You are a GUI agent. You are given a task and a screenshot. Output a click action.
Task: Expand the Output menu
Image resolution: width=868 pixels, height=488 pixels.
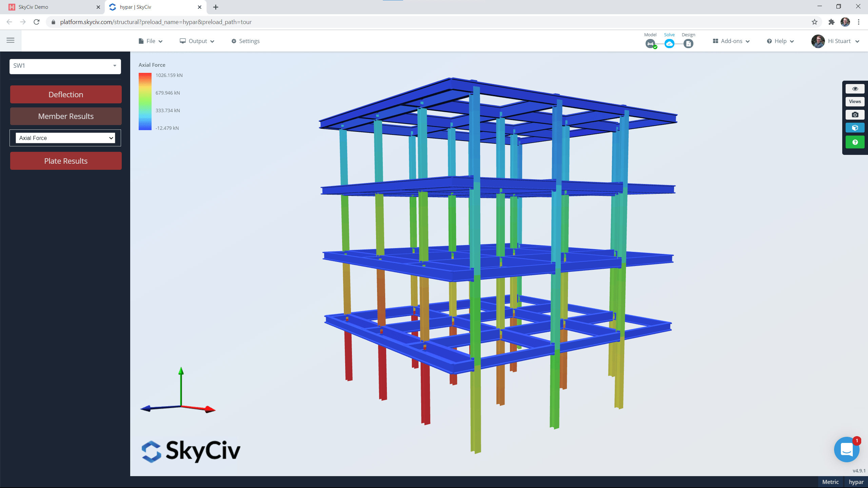pyautogui.click(x=197, y=41)
